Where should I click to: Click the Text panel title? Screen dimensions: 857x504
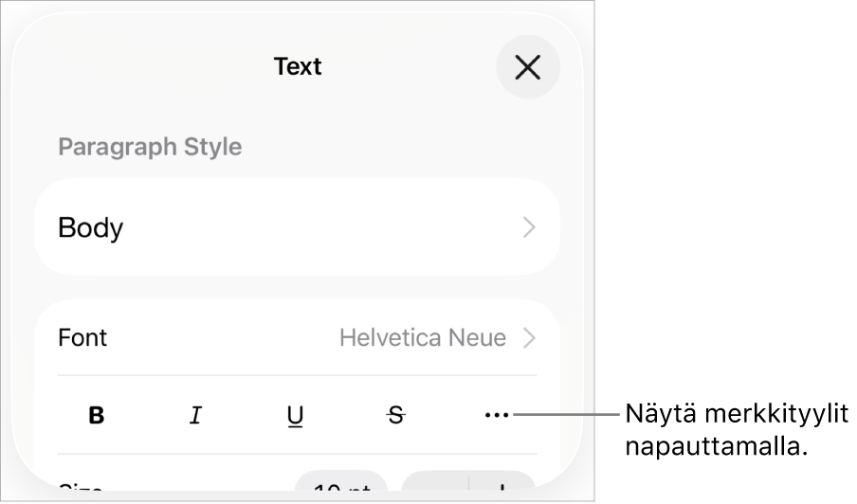pyautogui.click(x=298, y=66)
